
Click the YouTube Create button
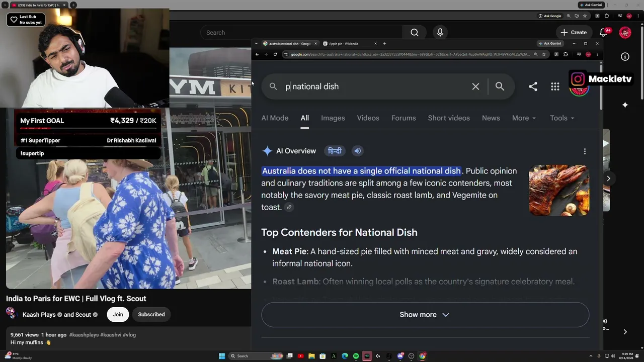[x=574, y=33]
